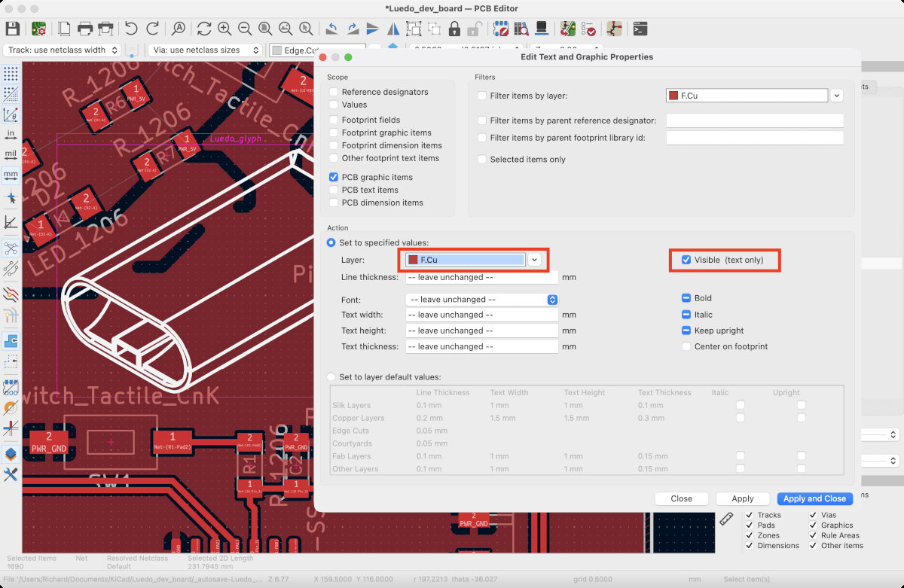
Task: Click the Refresh view icon
Action: pos(203,29)
